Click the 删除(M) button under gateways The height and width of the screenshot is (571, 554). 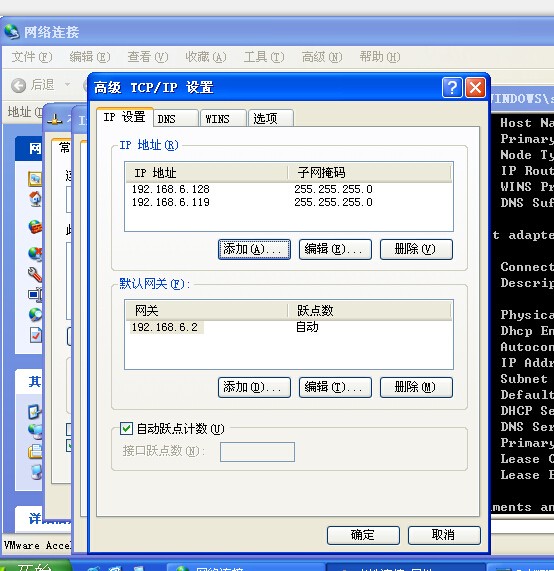pos(416,387)
